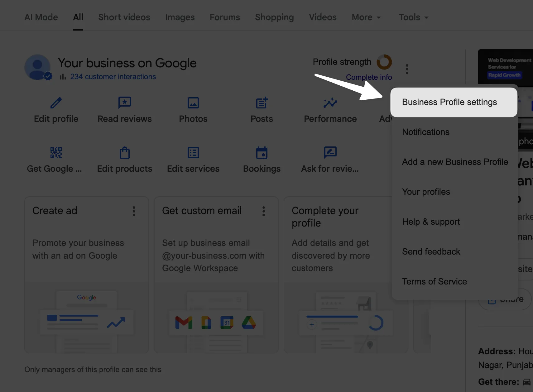Open Read reviews star icon
This screenshot has width=533, height=392.
click(125, 103)
